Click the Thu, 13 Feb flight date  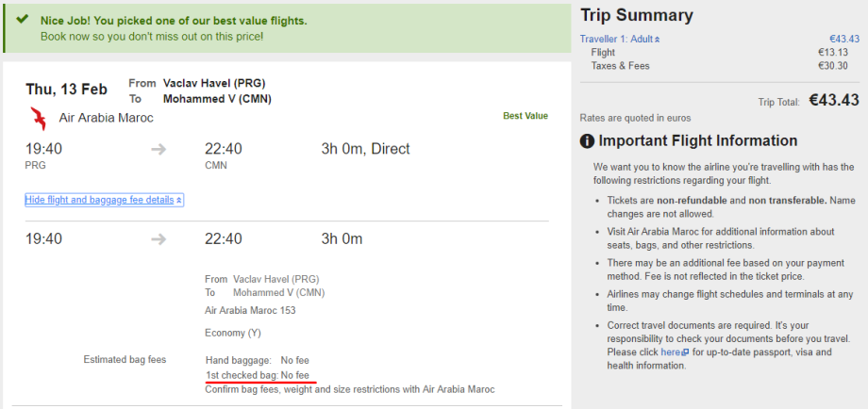coord(67,90)
